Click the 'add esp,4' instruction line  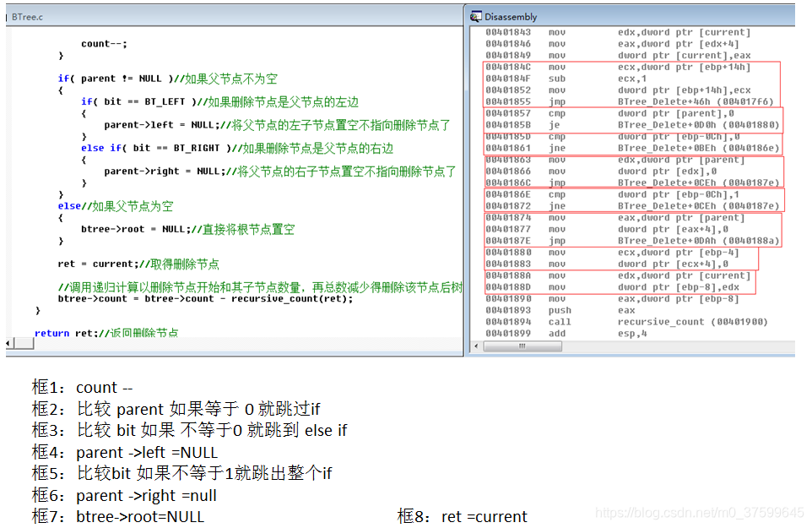(566, 333)
